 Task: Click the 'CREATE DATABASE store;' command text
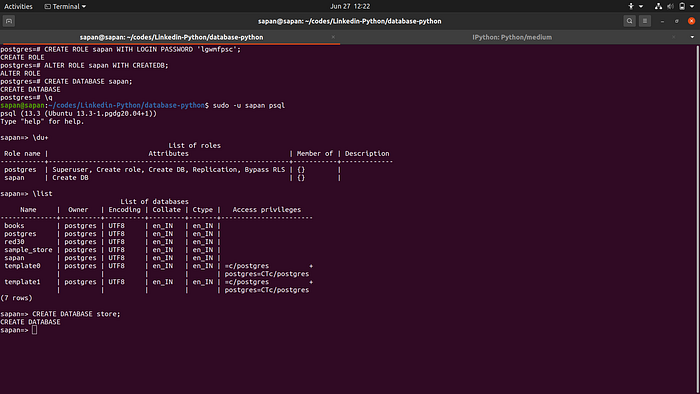click(x=76, y=314)
